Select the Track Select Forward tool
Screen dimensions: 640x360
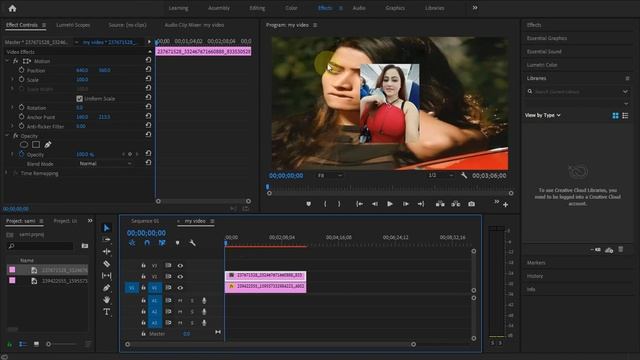pos(106,240)
